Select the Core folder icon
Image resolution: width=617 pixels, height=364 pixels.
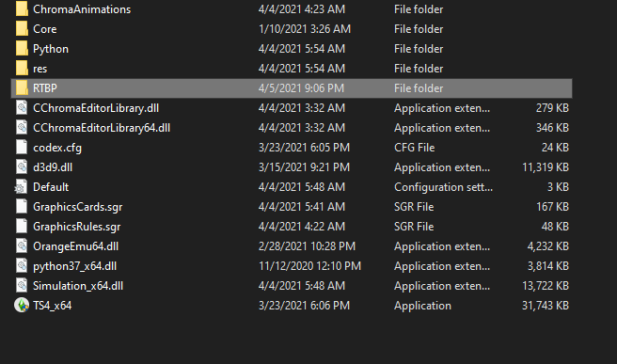coord(22,29)
